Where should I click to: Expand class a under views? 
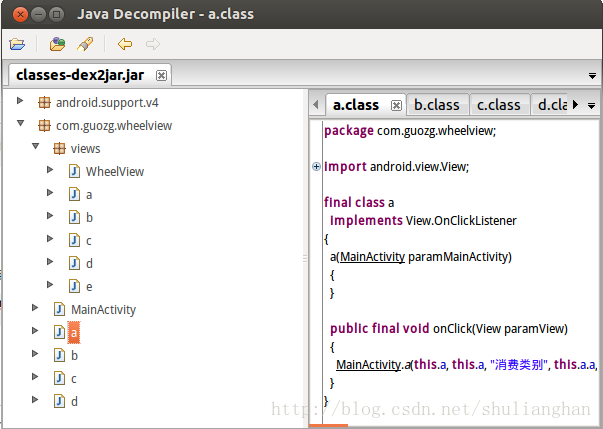tap(50, 192)
